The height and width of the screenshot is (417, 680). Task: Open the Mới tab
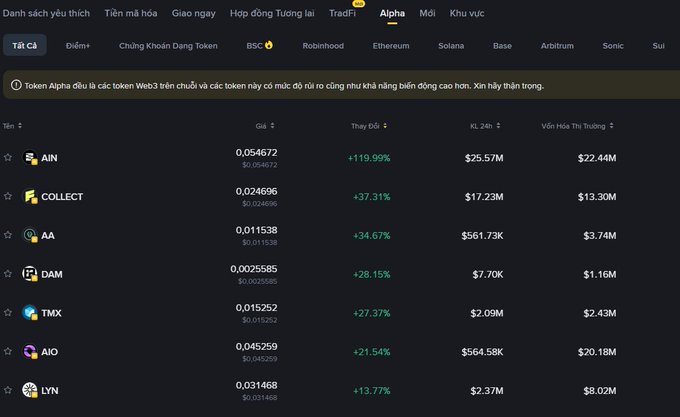click(x=427, y=13)
